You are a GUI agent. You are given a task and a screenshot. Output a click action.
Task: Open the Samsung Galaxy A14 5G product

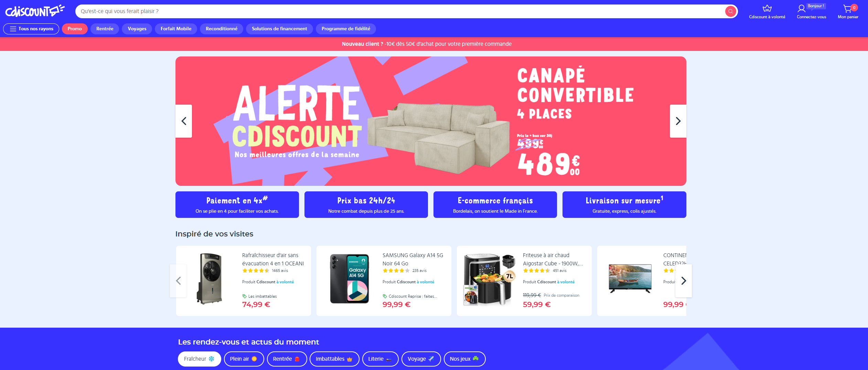coord(412,259)
